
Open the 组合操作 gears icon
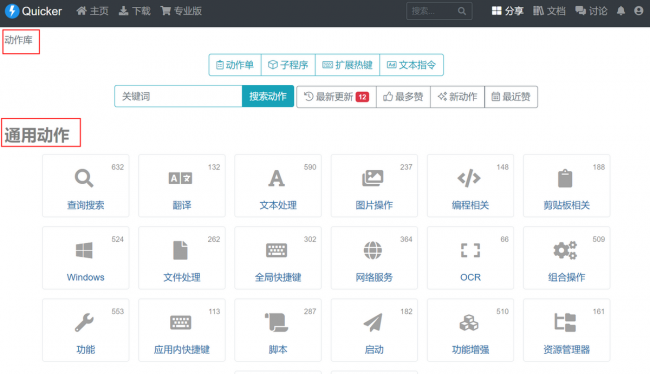(x=565, y=250)
